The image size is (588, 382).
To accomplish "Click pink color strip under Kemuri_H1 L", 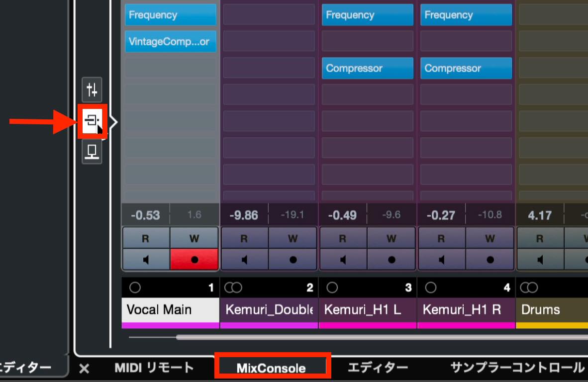I will 368,325.
